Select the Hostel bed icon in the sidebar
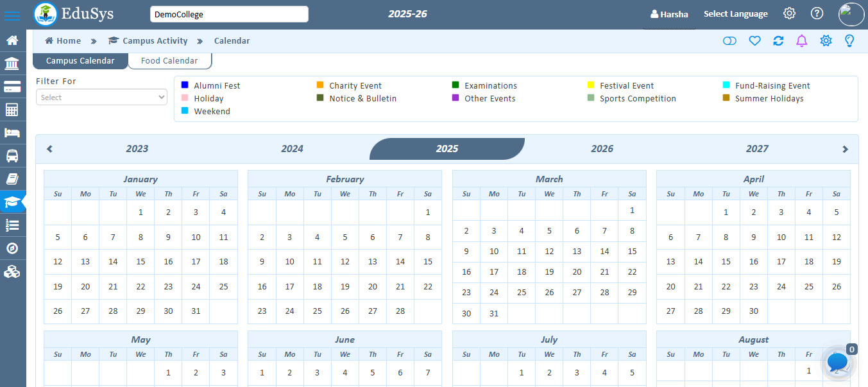This screenshot has width=868, height=387. pos(13,132)
